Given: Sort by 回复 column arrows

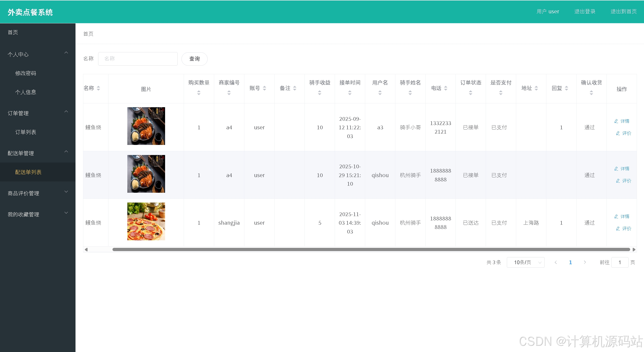Looking at the screenshot, I should (566, 88).
